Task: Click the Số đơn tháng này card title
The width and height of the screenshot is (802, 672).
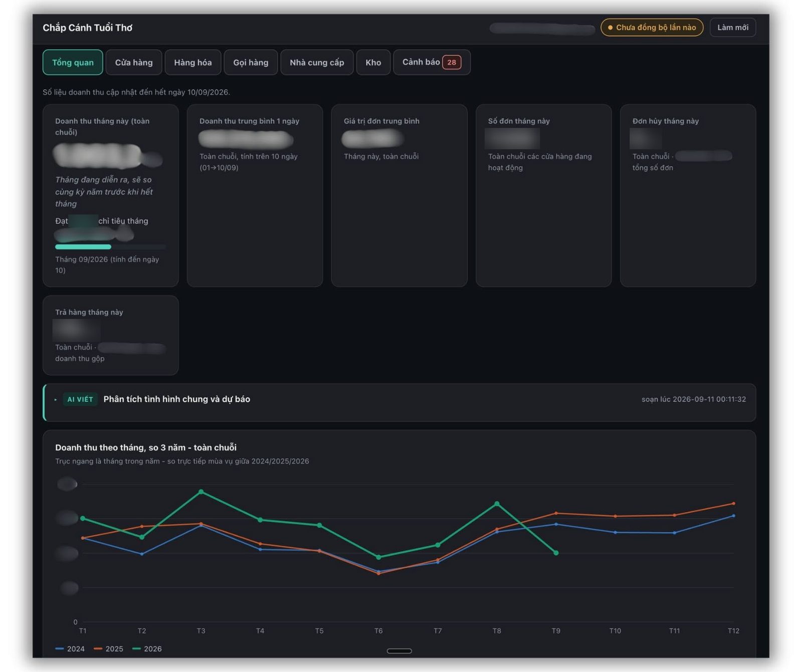Action: pos(519,121)
